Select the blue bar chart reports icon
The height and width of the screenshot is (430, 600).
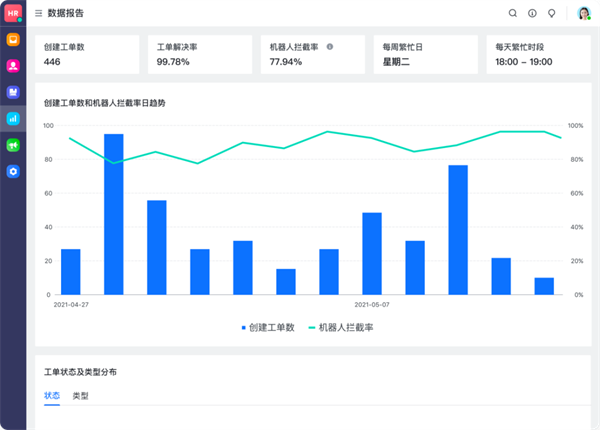(13, 118)
